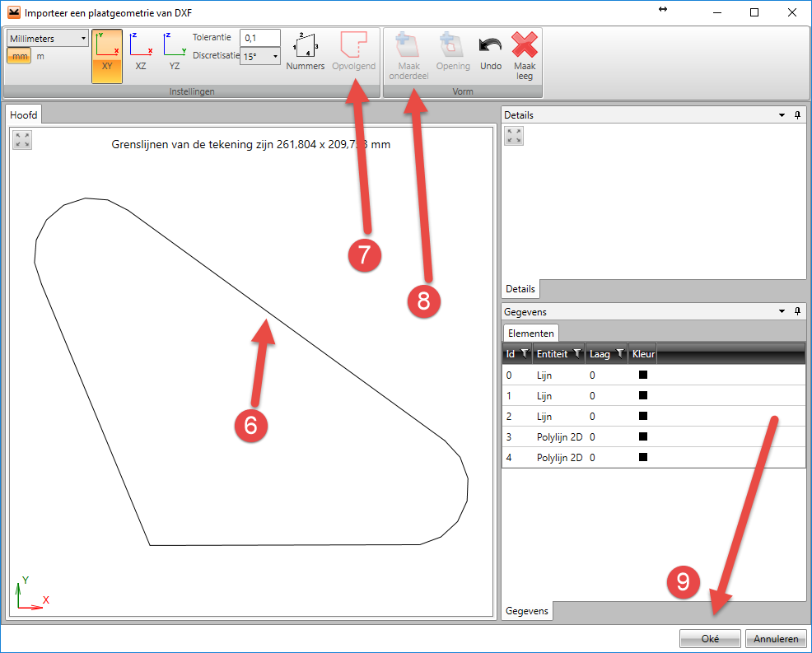Select the XZ plane view
Screen dimensions: 812x653
(x=141, y=51)
